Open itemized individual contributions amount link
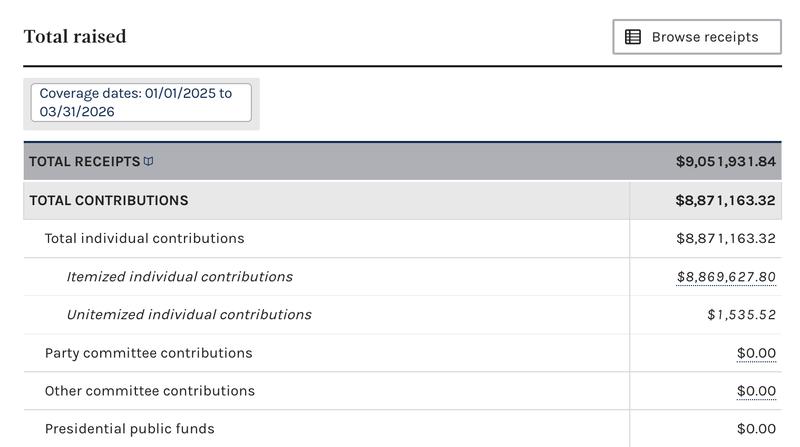Screen dimensions: 800x447 pos(726,277)
